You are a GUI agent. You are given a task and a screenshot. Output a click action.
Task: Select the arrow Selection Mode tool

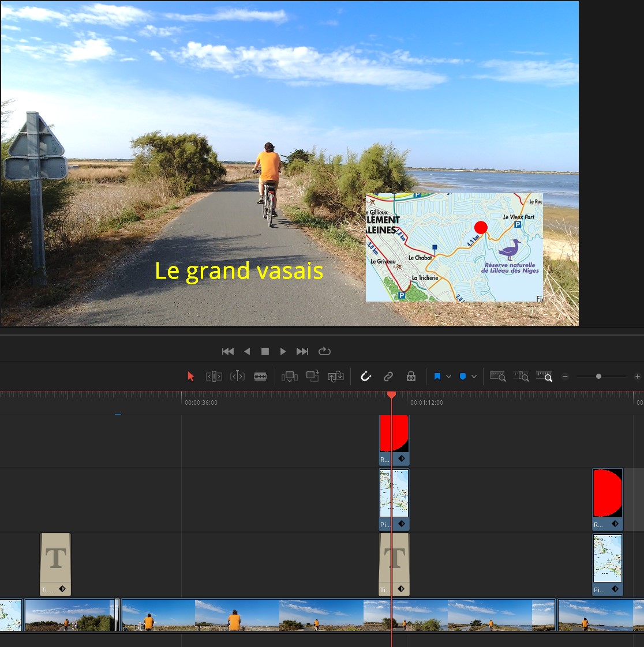pos(190,377)
